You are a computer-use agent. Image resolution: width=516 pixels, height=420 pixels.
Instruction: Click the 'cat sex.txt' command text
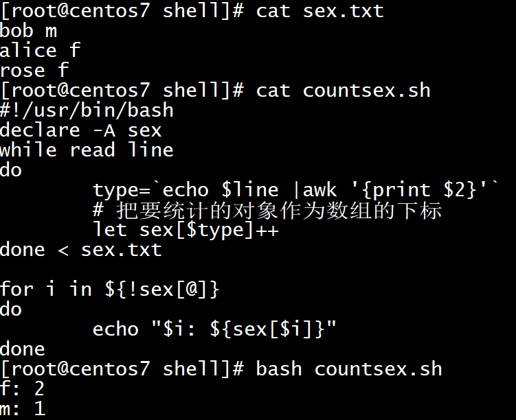(319, 11)
